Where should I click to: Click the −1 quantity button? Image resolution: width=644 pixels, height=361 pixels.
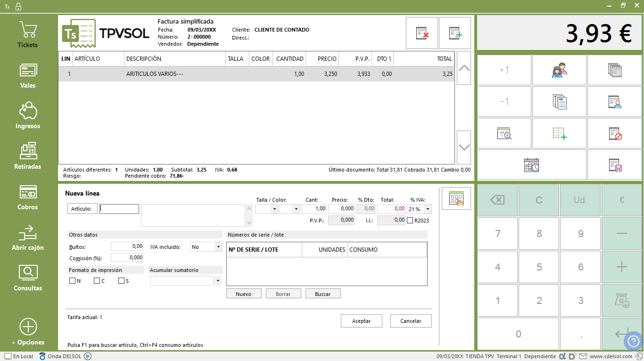(x=504, y=101)
